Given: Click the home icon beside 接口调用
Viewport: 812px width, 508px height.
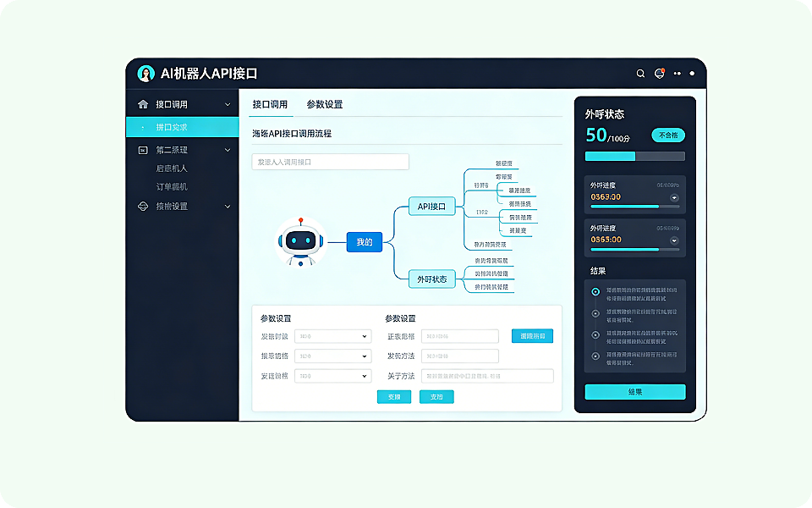Looking at the screenshot, I should (142, 104).
